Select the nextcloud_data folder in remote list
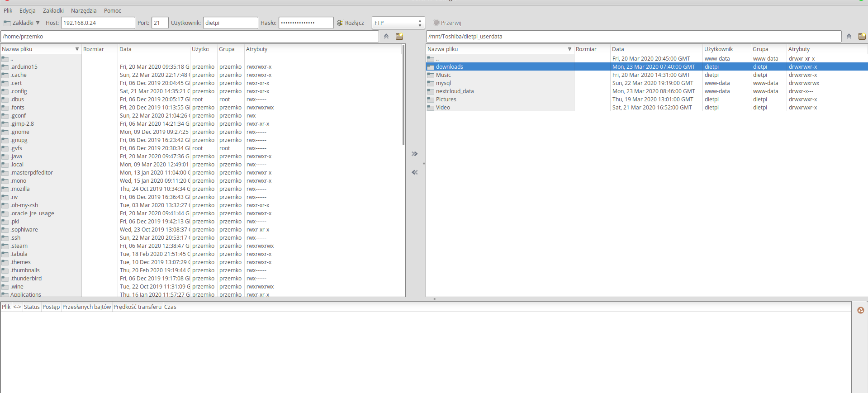Image resolution: width=868 pixels, height=393 pixels. [x=455, y=91]
